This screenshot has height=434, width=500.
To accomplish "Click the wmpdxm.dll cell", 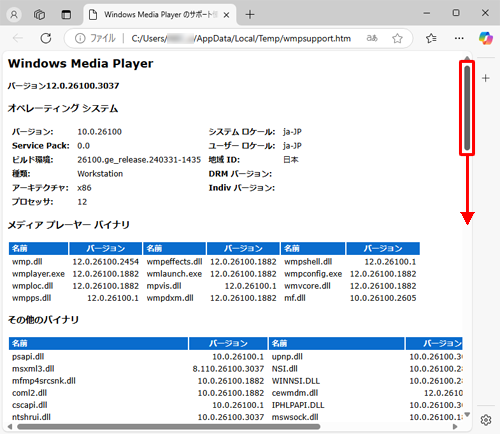I will tap(170, 298).
